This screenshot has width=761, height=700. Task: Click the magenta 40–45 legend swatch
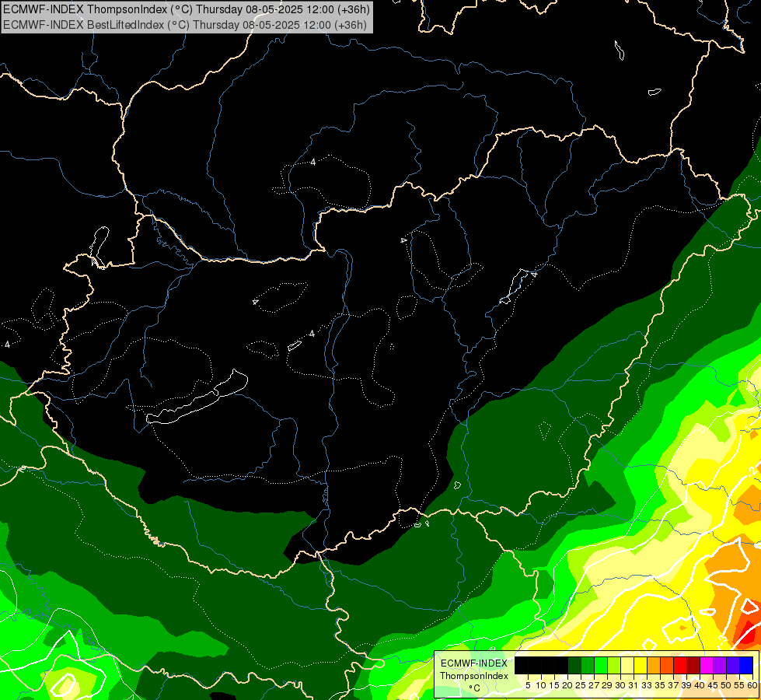tap(707, 665)
